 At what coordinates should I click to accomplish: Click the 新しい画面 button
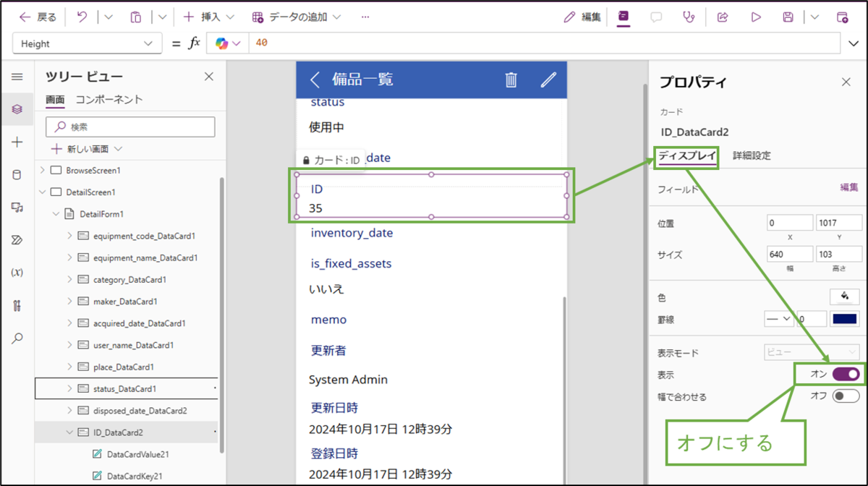click(x=87, y=149)
